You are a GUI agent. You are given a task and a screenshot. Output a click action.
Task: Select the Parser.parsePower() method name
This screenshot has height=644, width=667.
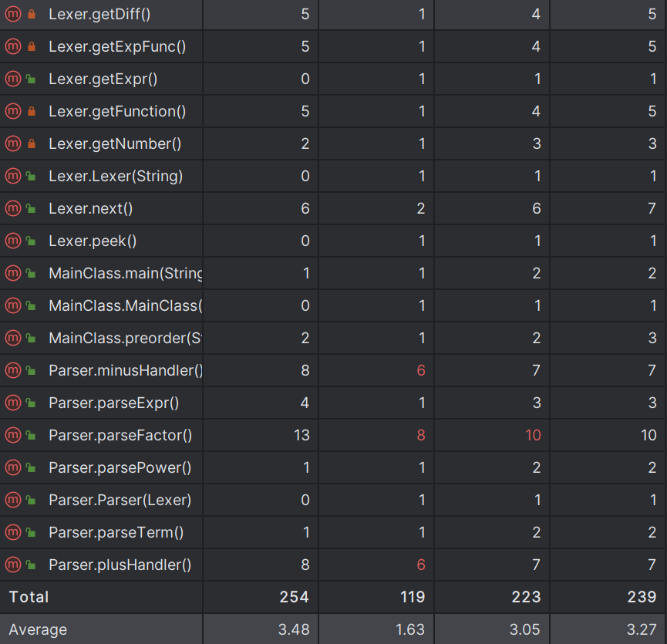(120, 467)
